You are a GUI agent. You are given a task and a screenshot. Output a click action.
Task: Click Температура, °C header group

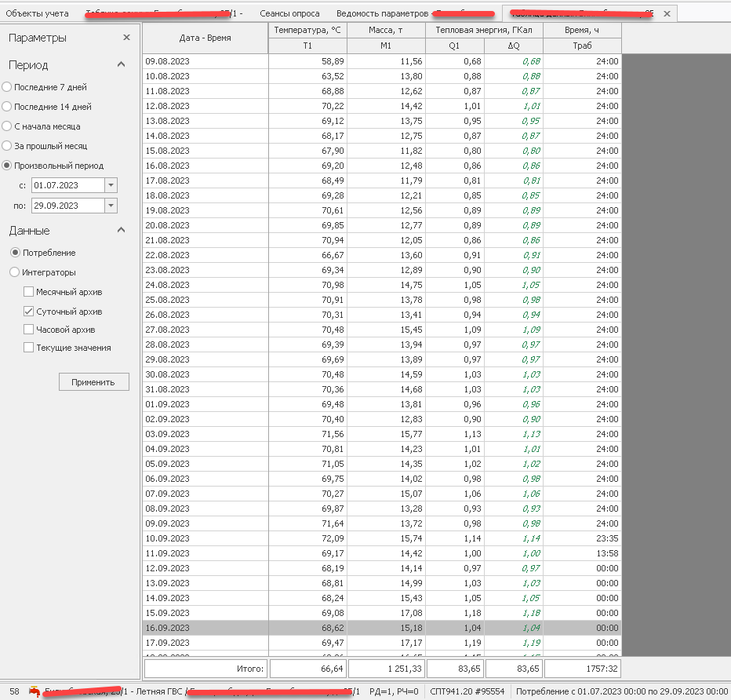[x=307, y=31]
